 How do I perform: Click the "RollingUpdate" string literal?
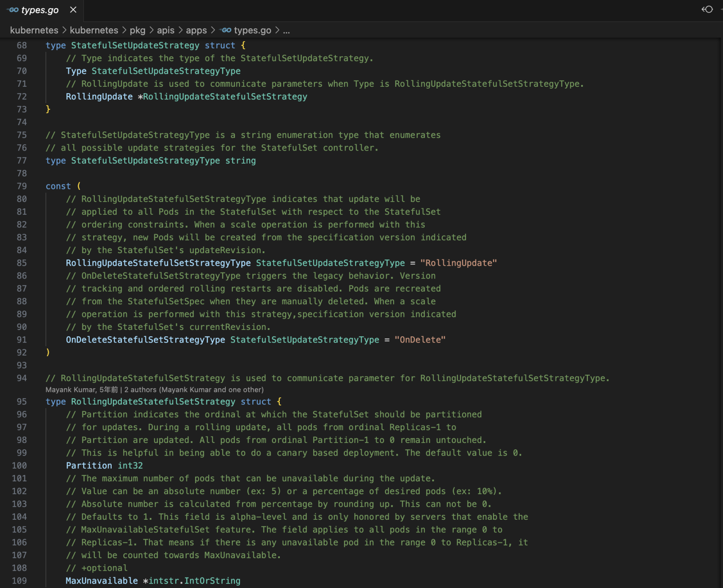pyautogui.click(x=458, y=263)
